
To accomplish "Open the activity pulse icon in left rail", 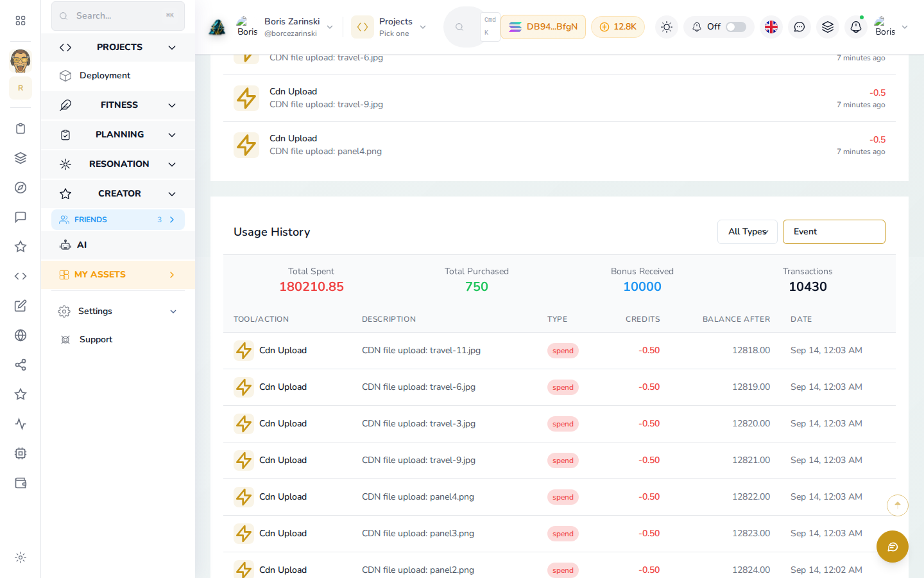I will tap(21, 424).
